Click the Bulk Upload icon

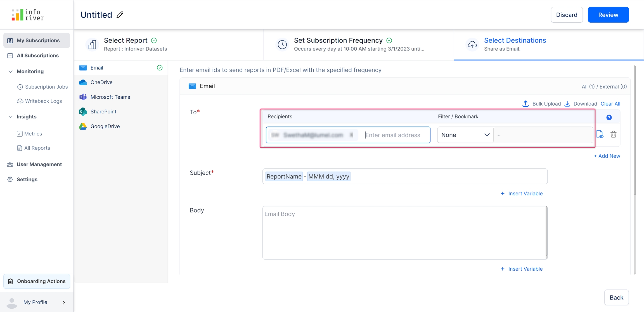[x=525, y=104]
